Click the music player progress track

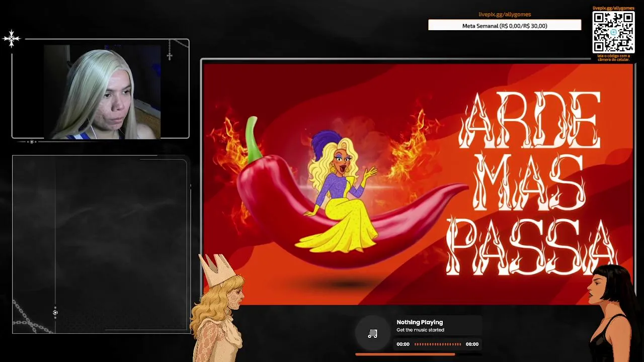point(438,344)
